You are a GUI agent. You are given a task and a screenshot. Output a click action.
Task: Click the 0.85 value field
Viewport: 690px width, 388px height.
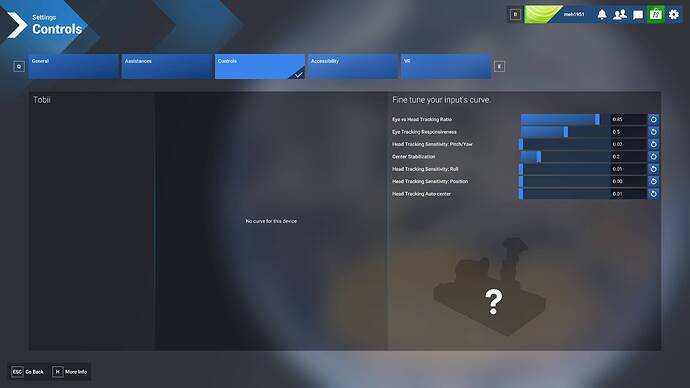pos(628,119)
